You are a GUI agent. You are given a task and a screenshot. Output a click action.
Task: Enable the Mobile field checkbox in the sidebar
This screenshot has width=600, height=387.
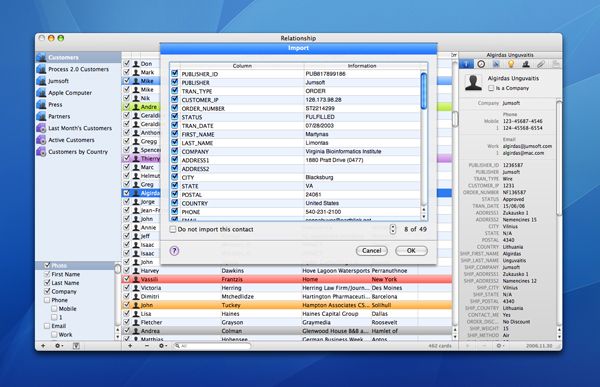(x=54, y=309)
